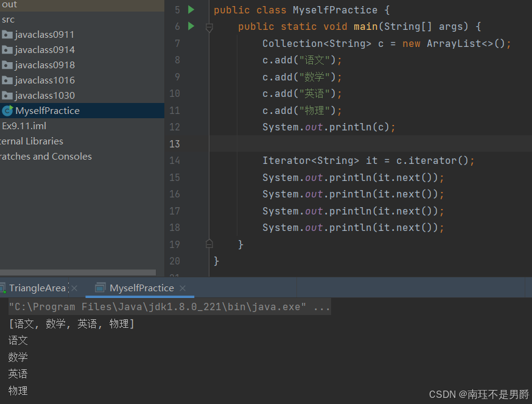Close the TriangleArea tab with its X
532x404 pixels.
pyautogui.click(x=74, y=288)
